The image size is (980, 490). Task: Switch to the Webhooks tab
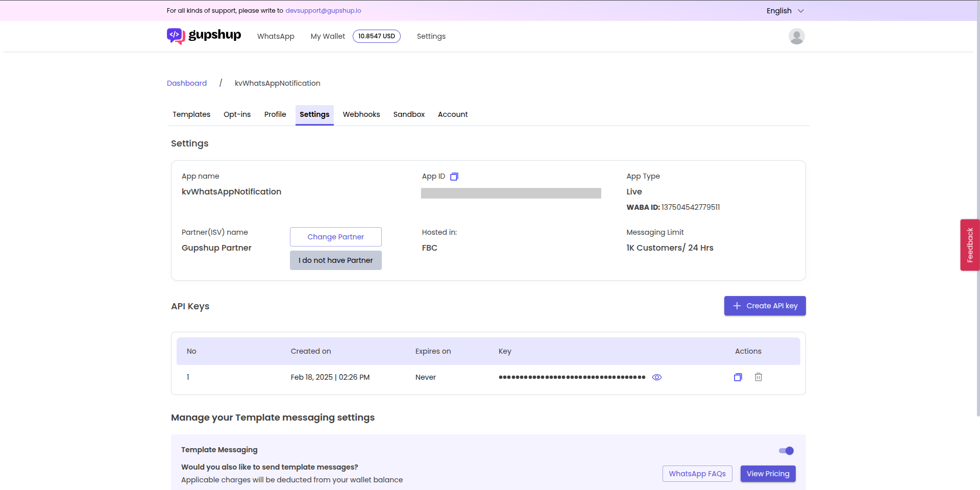pos(361,114)
